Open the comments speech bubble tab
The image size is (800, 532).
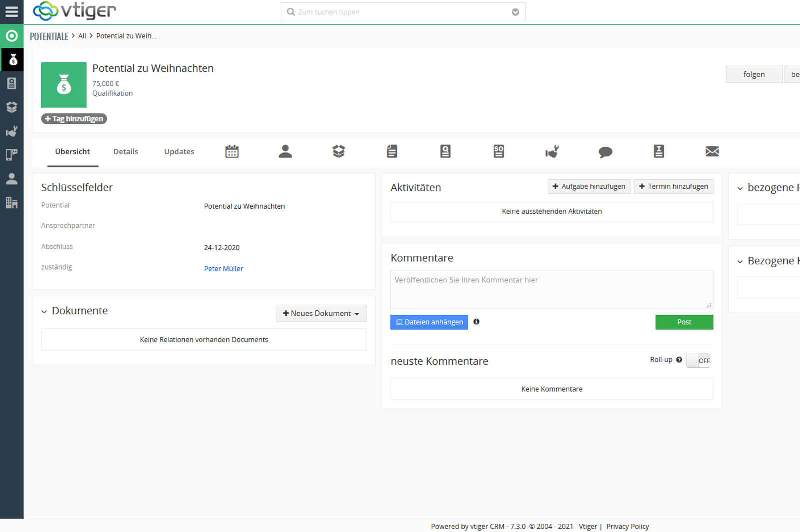(x=605, y=152)
